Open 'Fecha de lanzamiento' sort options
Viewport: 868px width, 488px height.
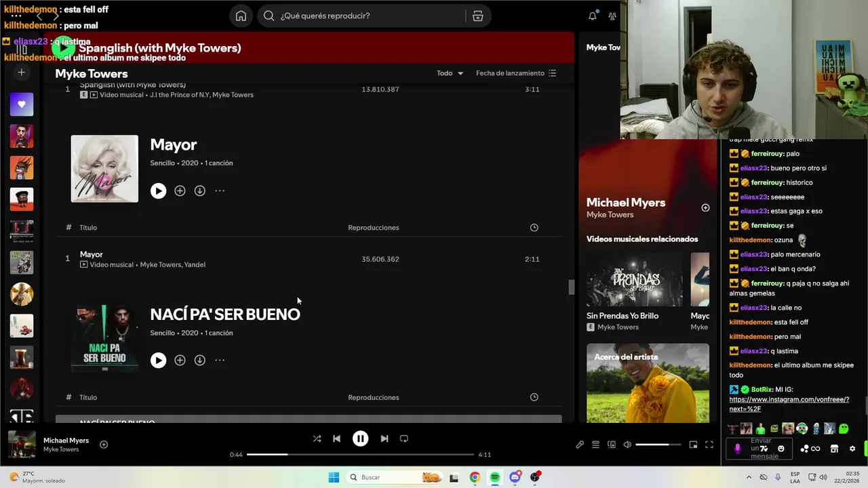(516, 73)
